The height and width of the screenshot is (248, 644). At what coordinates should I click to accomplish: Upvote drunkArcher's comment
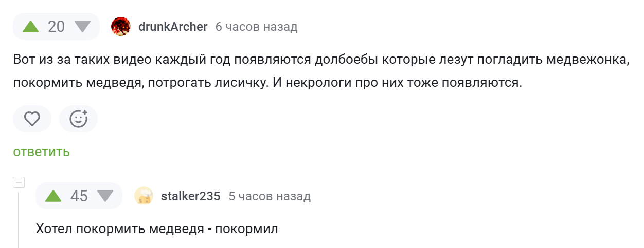(x=31, y=27)
